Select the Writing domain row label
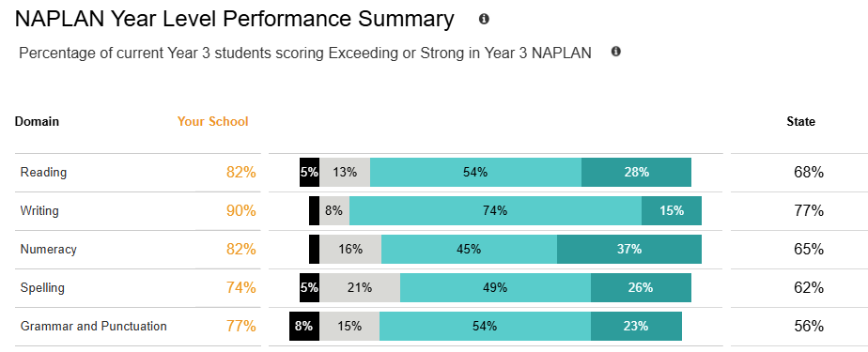 pos(39,211)
